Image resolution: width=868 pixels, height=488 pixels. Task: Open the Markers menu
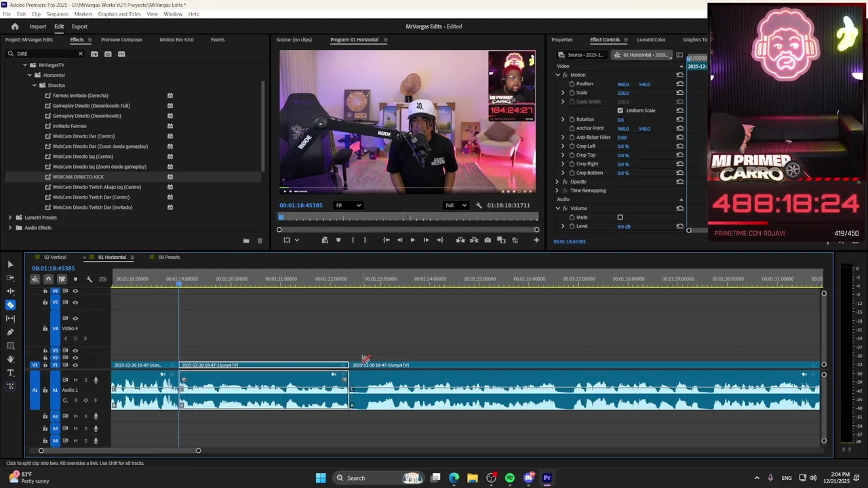coord(83,14)
